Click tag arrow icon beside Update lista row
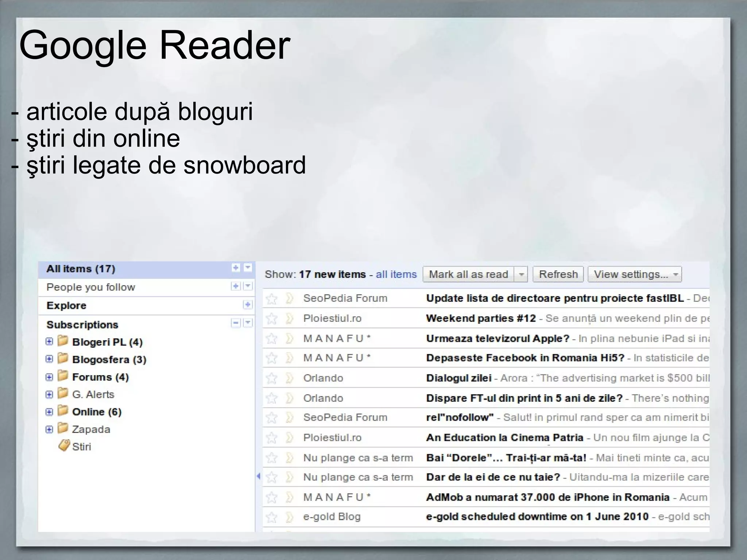Screen dimensions: 747x560 point(290,299)
